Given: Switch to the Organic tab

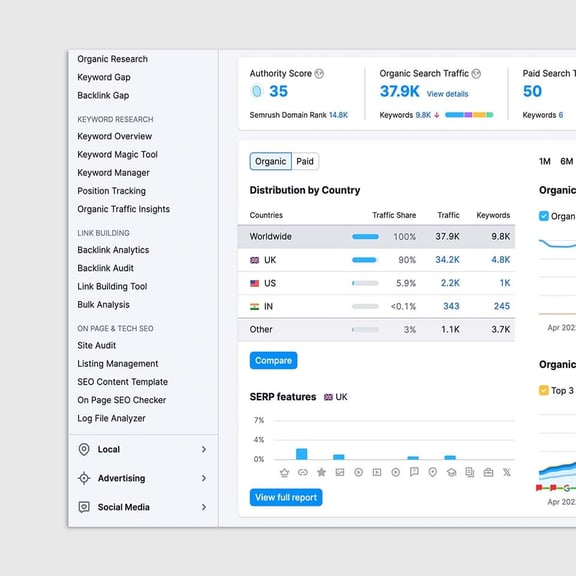Looking at the screenshot, I should coord(271,162).
